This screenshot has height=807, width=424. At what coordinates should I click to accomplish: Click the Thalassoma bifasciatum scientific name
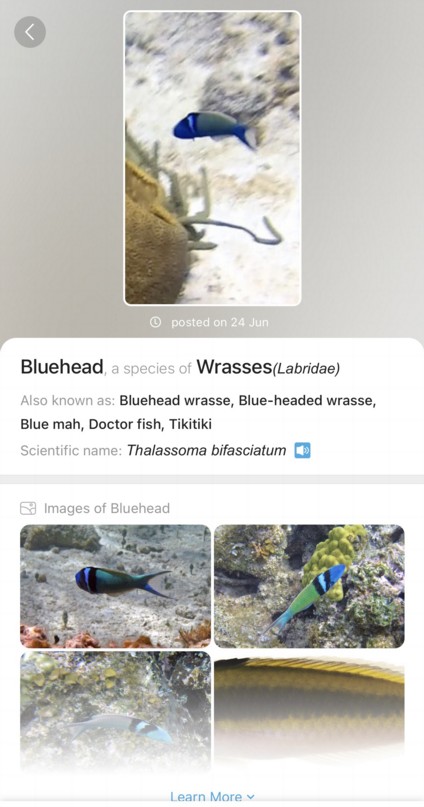click(206, 450)
